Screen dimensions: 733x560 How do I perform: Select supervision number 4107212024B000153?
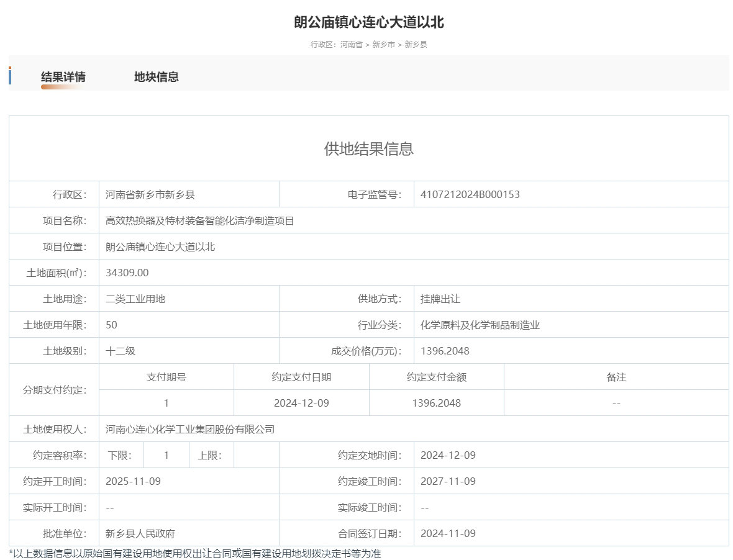pyautogui.click(x=470, y=194)
